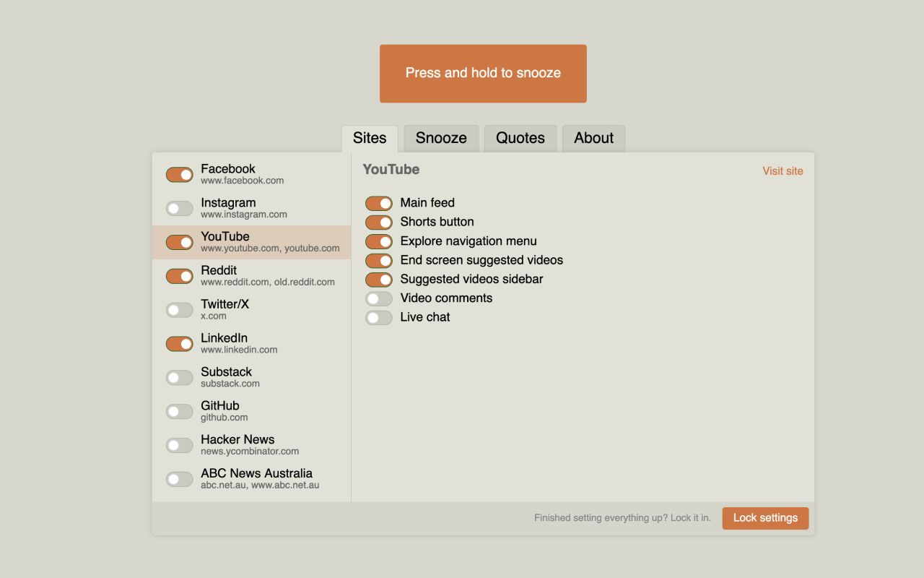Click the news.ycombinator.com domain text

point(250,452)
